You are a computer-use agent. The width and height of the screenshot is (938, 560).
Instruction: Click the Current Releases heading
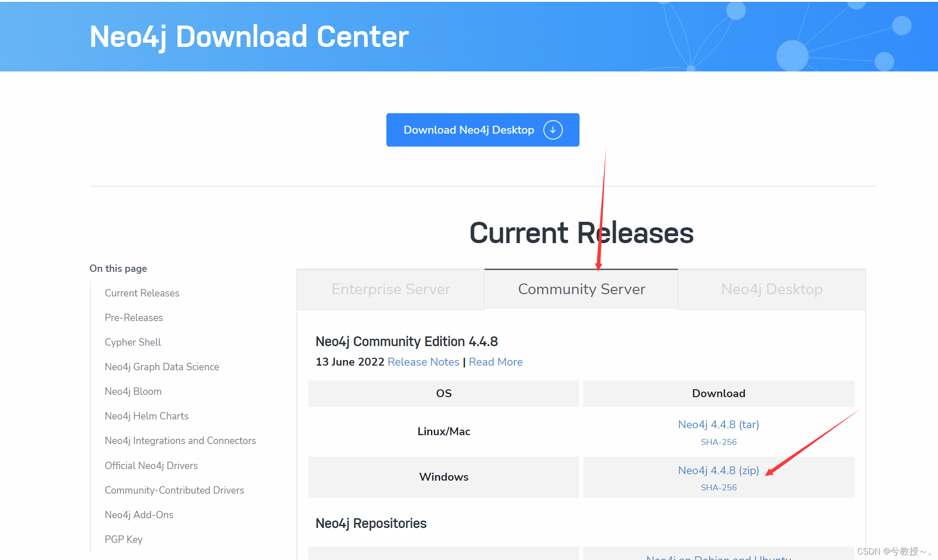click(x=581, y=233)
